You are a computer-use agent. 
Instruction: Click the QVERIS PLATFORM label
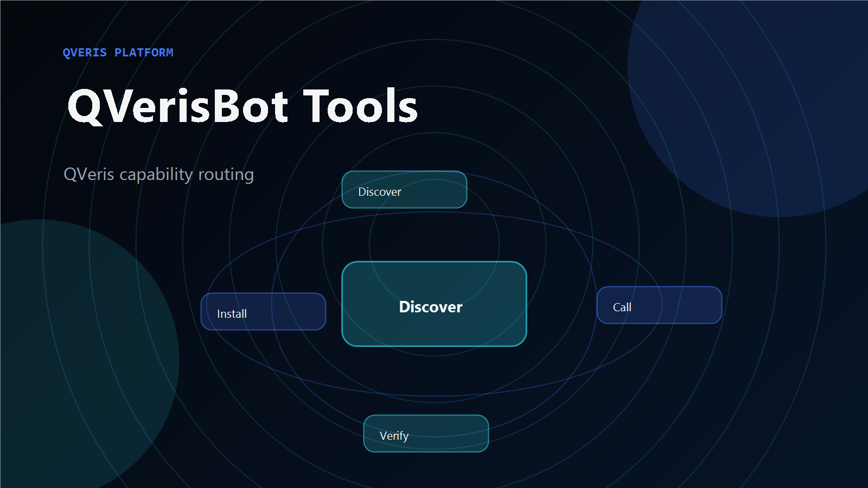pos(118,53)
